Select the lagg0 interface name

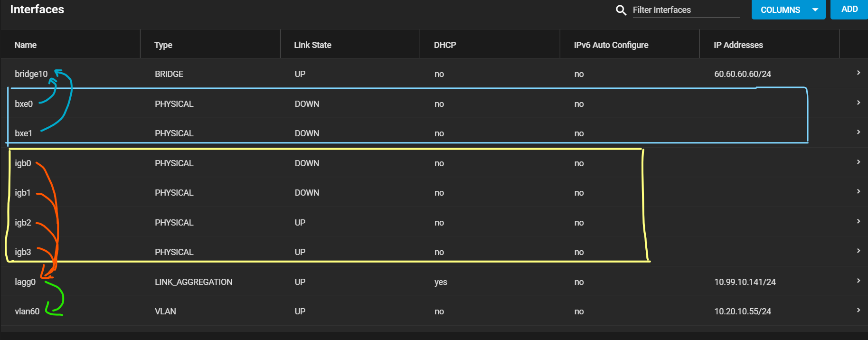(25, 282)
